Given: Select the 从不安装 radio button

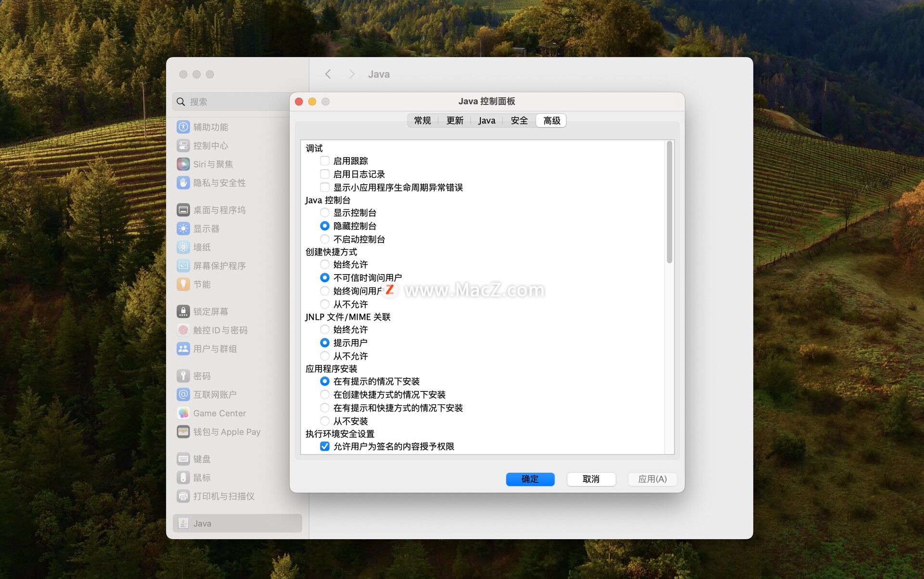Looking at the screenshot, I should (325, 421).
